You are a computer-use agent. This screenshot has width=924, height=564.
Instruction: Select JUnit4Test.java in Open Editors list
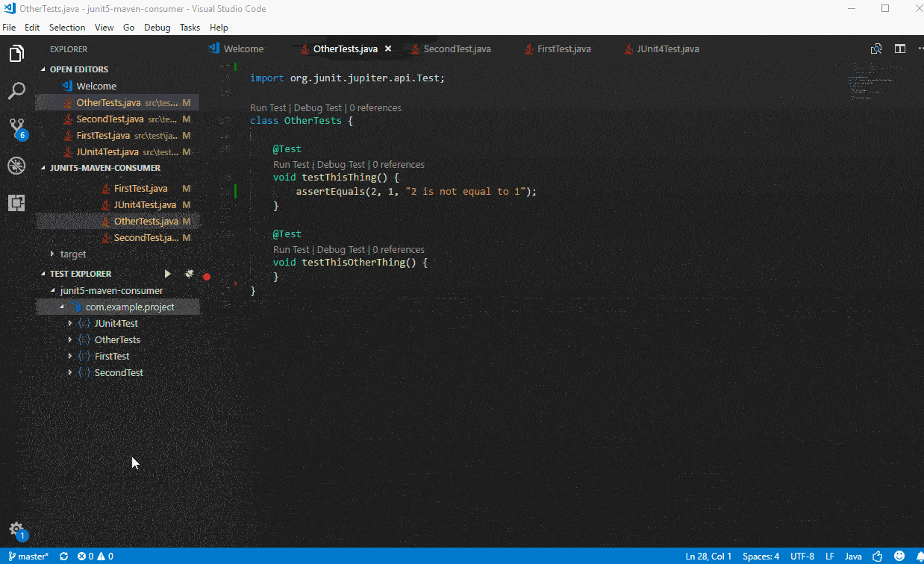[118, 152]
